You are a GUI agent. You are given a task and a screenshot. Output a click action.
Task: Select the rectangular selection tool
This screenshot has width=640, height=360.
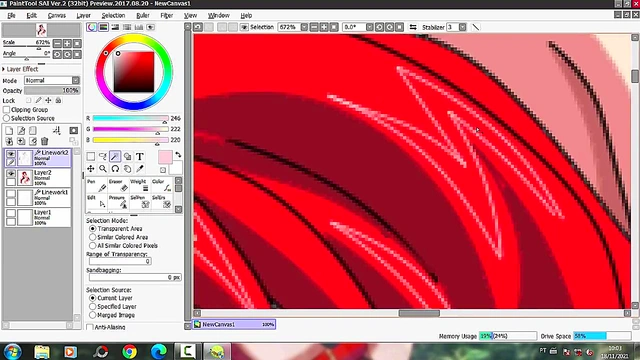pos(91,156)
